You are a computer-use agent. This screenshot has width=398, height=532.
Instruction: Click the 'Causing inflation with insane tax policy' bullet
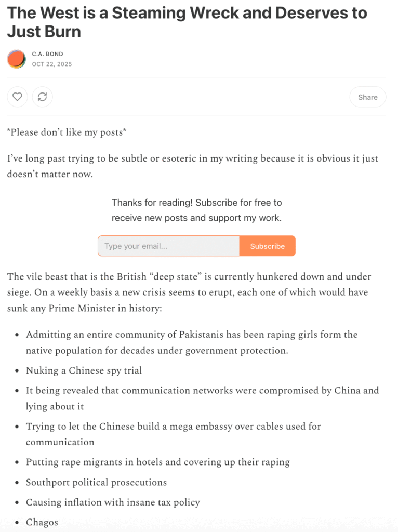pyautogui.click(x=113, y=502)
